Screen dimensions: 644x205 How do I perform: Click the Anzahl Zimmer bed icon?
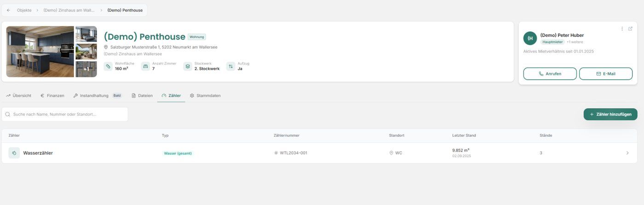[145, 66]
